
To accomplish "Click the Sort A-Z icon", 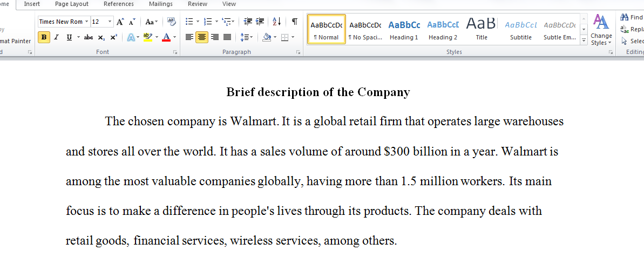I will click(277, 22).
